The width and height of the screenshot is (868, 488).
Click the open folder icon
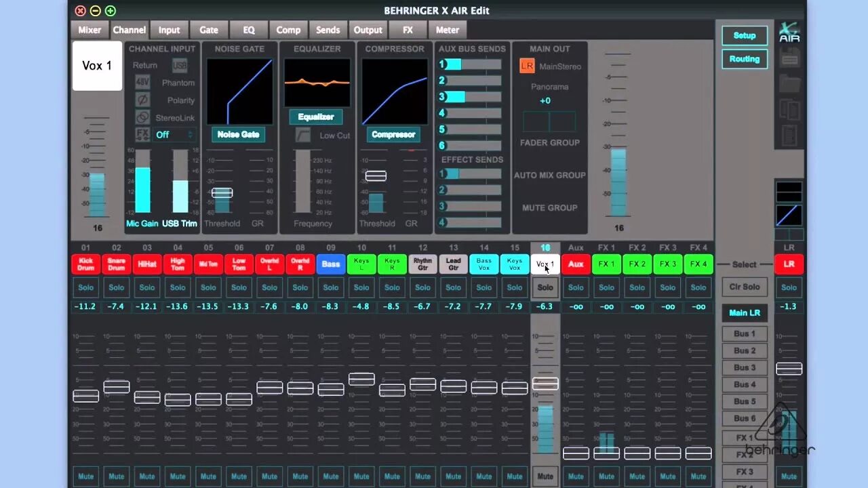[x=789, y=84]
